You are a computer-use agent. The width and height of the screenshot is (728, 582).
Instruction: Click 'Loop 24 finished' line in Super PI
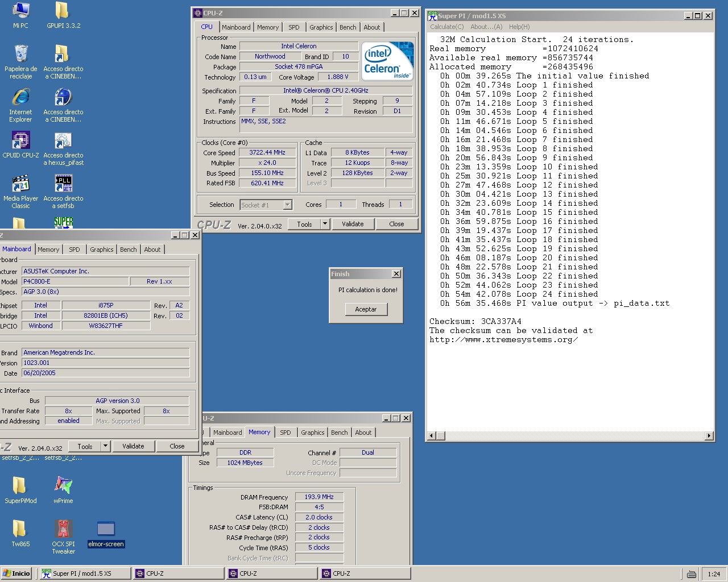520,294
